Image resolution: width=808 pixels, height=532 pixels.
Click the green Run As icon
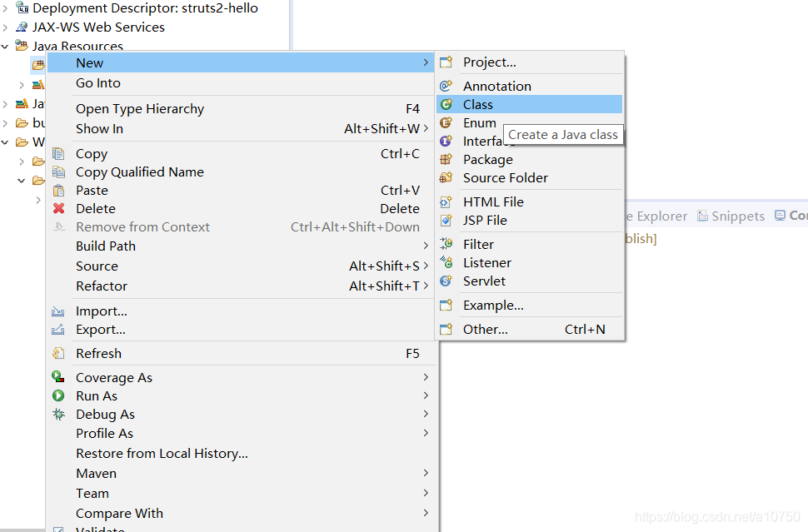58,395
